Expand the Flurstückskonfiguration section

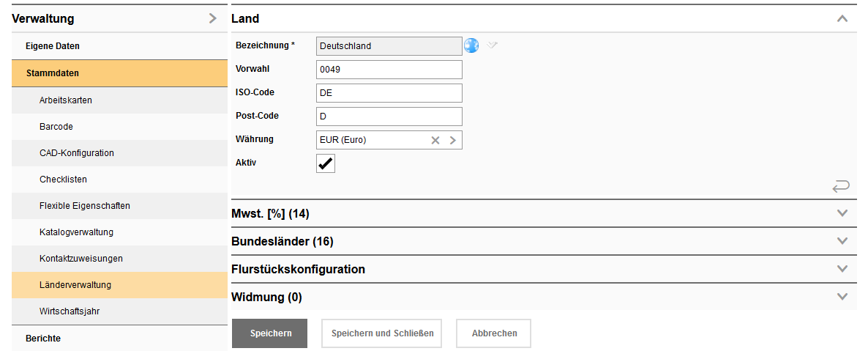(842, 269)
